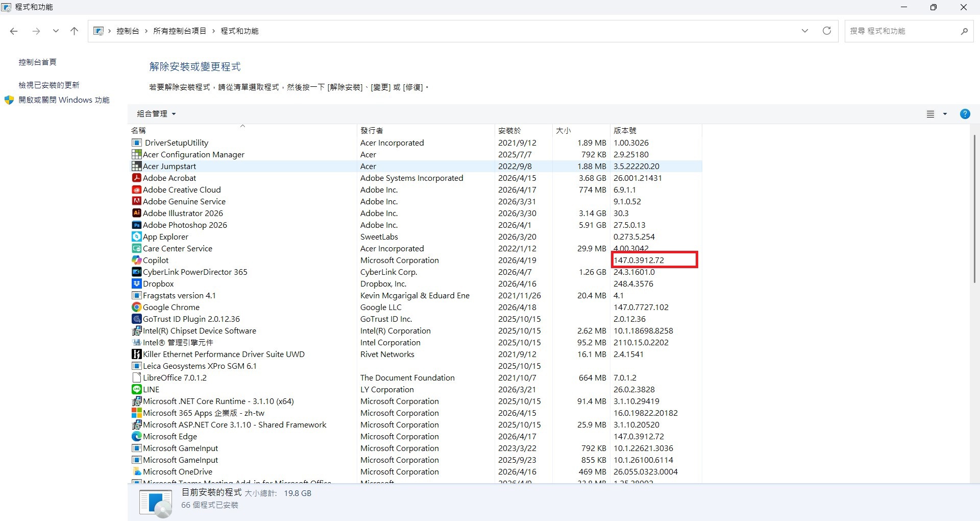Click the Copilot program icon
980x521 pixels.
point(136,260)
